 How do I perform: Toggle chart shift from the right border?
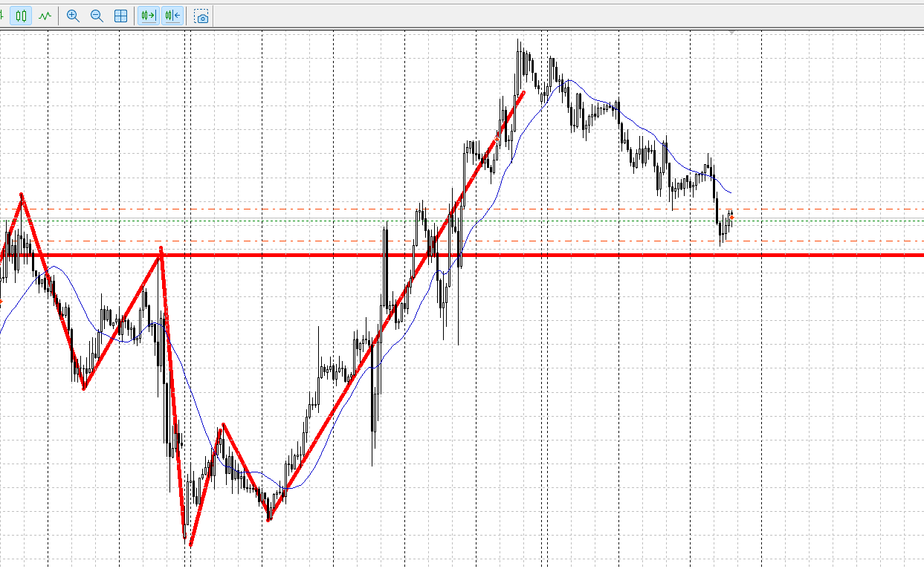coord(172,16)
